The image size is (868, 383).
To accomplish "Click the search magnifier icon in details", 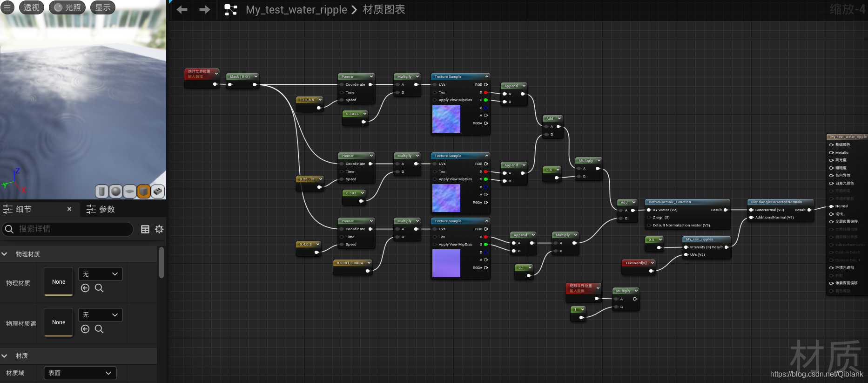I will tap(9, 229).
